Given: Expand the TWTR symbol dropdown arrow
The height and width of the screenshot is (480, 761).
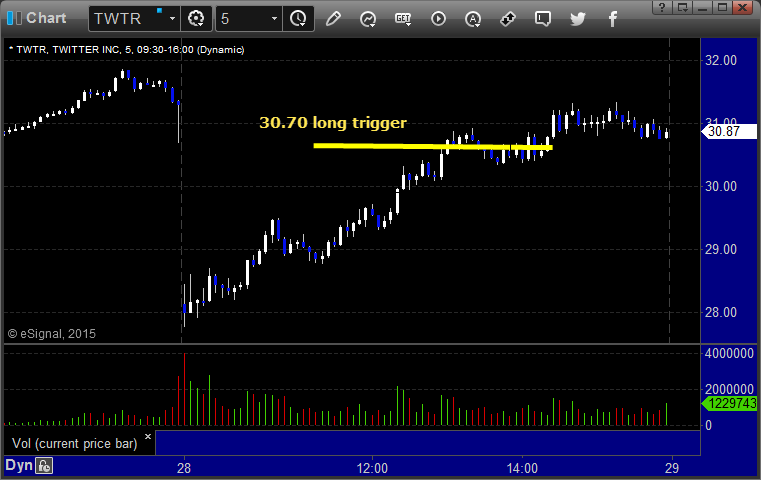Looking at the screenshot, I should (172, 18).
